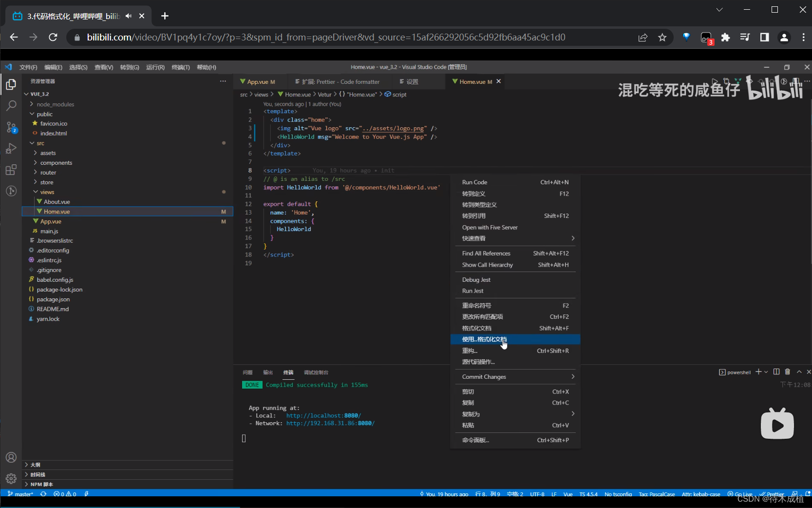Screen dimensions: 812x508
Task: Switch to the 问题 panel tab
Action: click(247, 372)
